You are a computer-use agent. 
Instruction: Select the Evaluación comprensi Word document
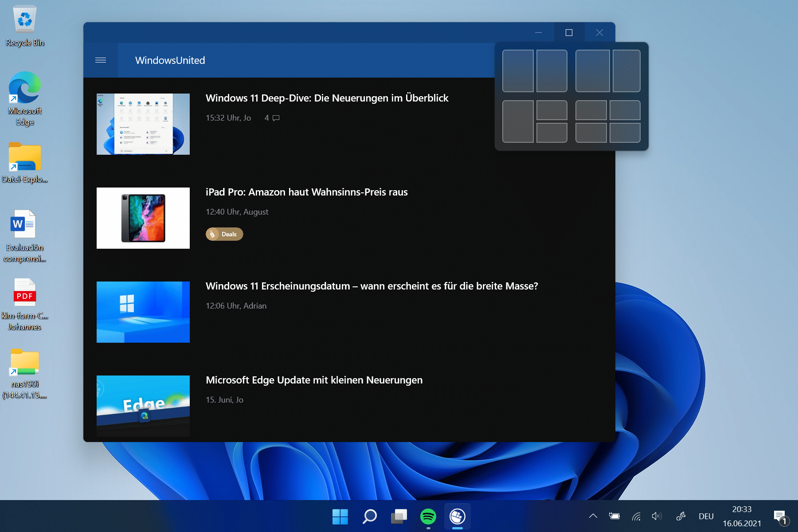pyautogui.click(x=25, y=236)
